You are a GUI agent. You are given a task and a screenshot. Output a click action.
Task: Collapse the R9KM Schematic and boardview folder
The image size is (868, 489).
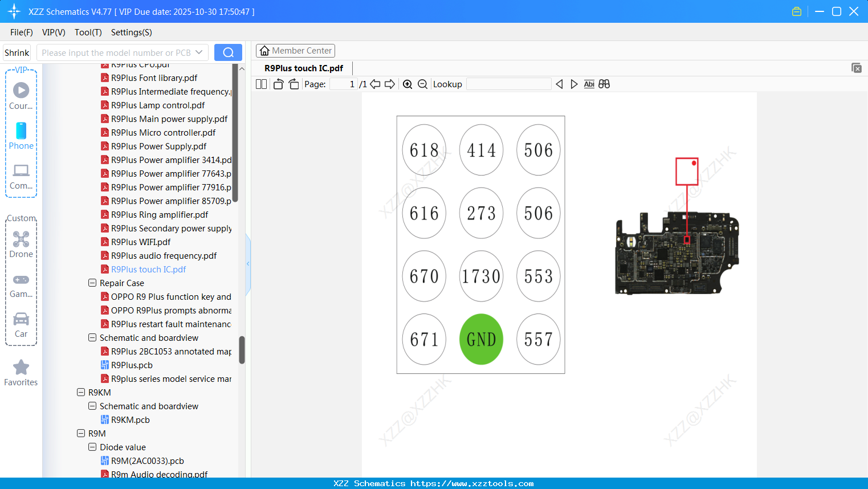[x=92, y=406]
